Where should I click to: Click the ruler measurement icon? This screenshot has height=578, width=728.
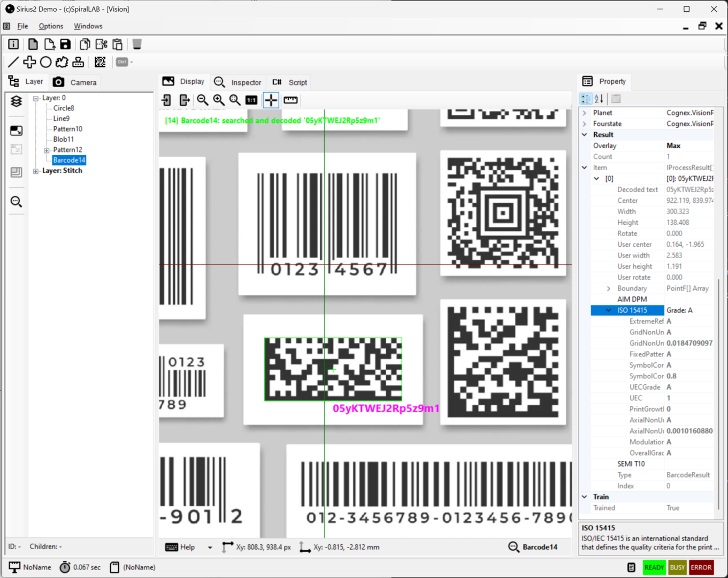pyautogui.click(x=290, y=100)
